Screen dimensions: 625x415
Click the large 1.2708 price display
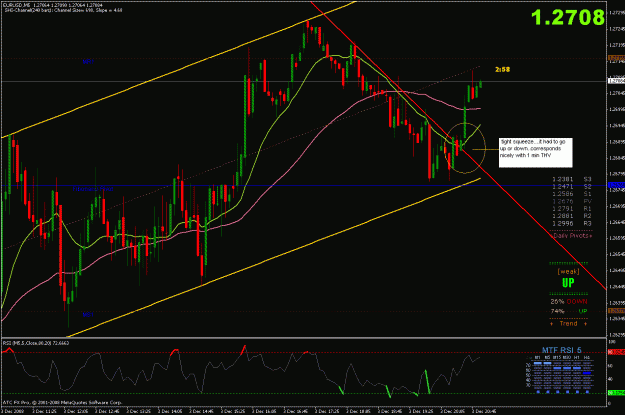pyautogui.click(x=568, y=18)
